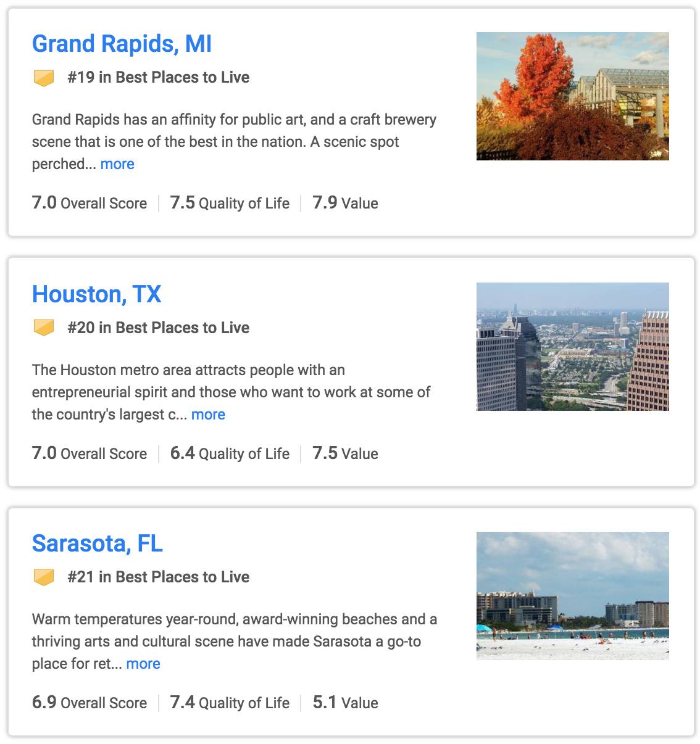This screenshot has width=700, height=744.
Task: Click Grand Rapids 7.9 Value score
Action: (345, 203)
